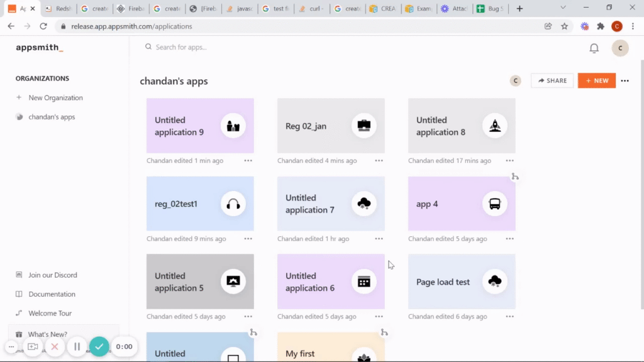Viewport: 644px width, 362px height.
Task: Click the Untitled application 9 icon
Action: tap(233, 126)
